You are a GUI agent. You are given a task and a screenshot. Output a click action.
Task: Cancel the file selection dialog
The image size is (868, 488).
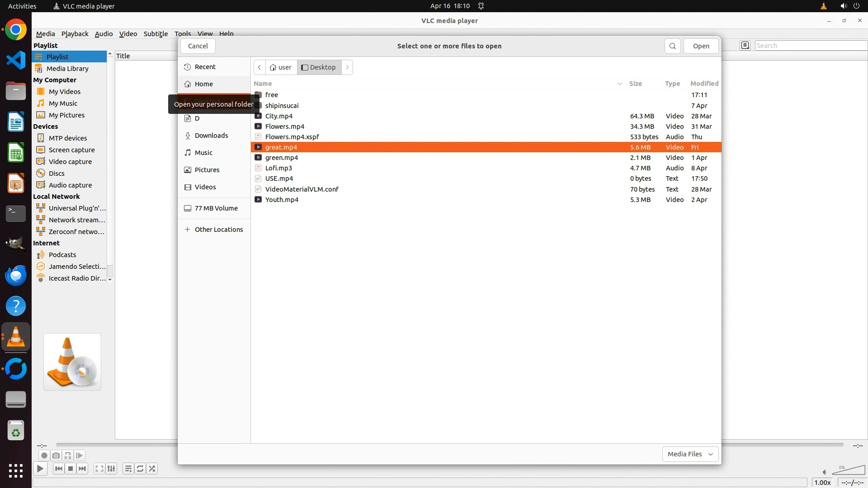click(198, 46)
